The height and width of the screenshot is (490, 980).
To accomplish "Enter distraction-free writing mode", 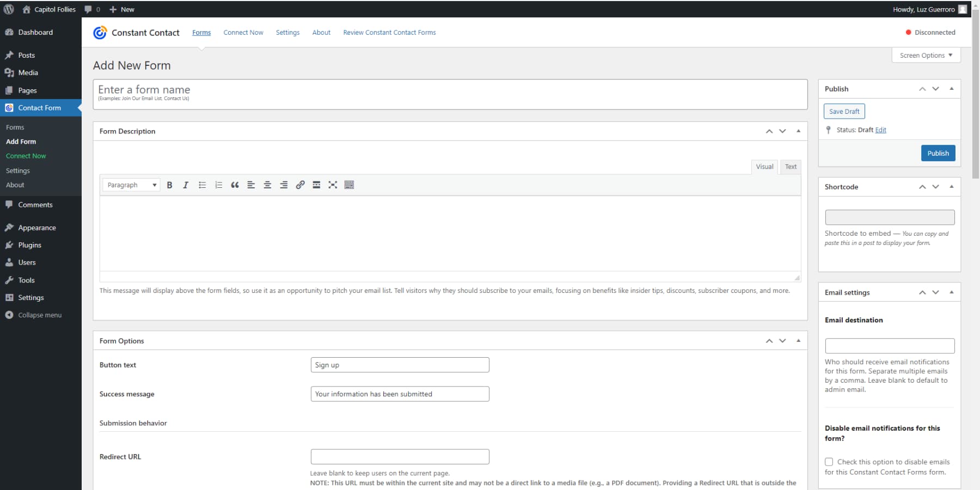I will point(333,185).
